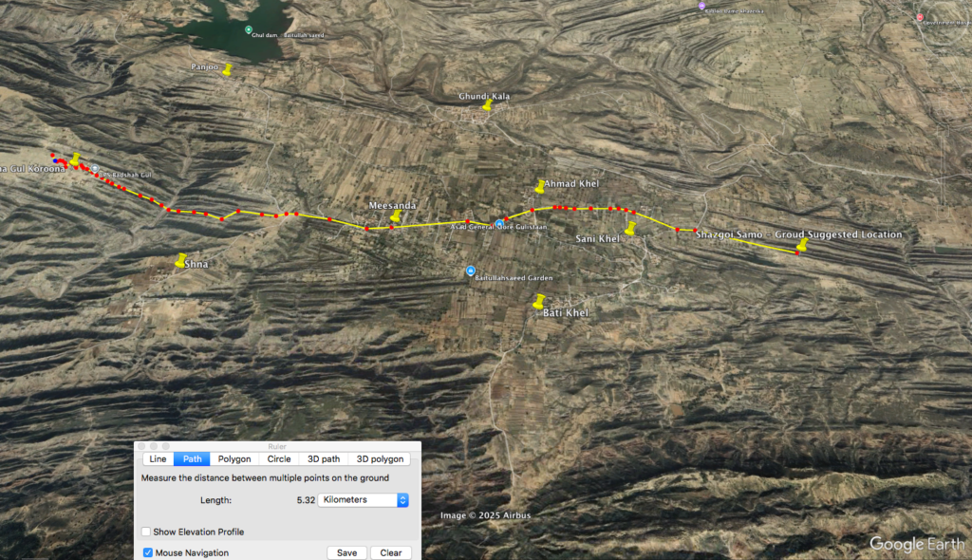
Task: Click the Save button in Ruler
Action: pos(346,552)
